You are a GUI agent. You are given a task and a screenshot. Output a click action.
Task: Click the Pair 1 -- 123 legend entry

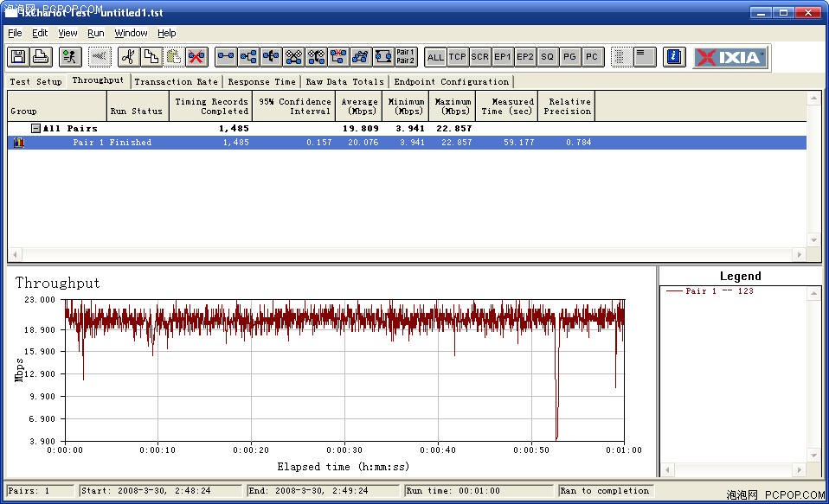[x=710, y=291]
